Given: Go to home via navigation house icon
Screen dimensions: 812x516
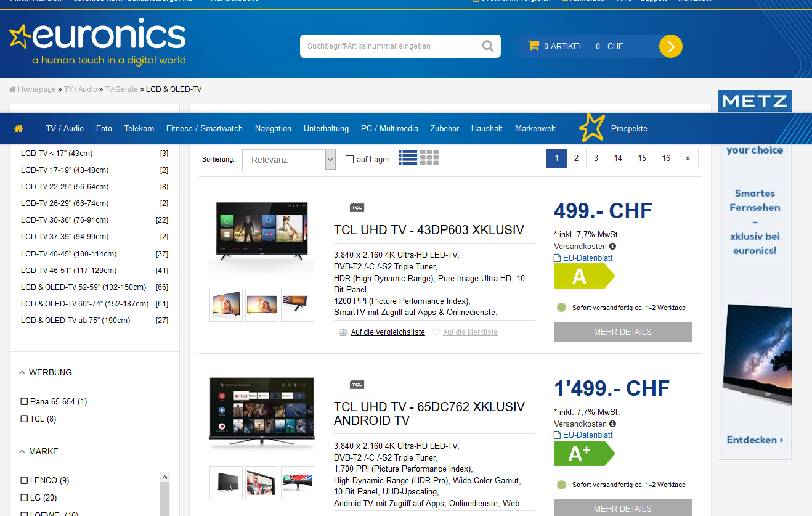Looking at the screenshot, I should 18,128.
